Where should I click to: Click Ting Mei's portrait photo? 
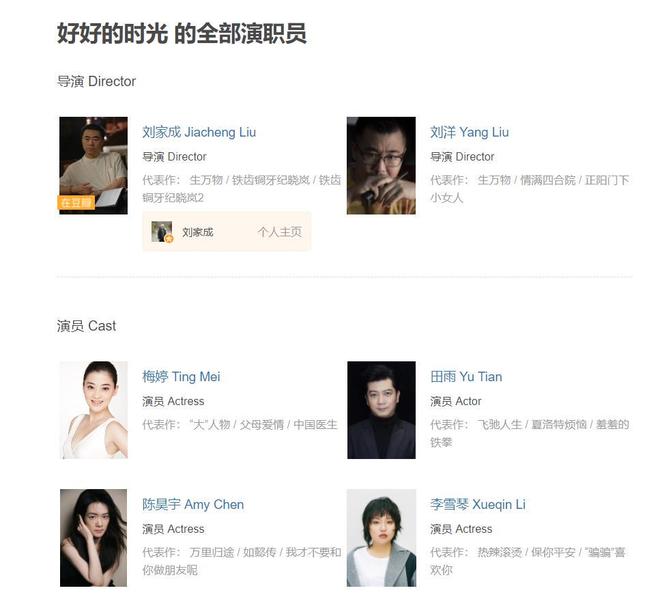tap(93, 410)
